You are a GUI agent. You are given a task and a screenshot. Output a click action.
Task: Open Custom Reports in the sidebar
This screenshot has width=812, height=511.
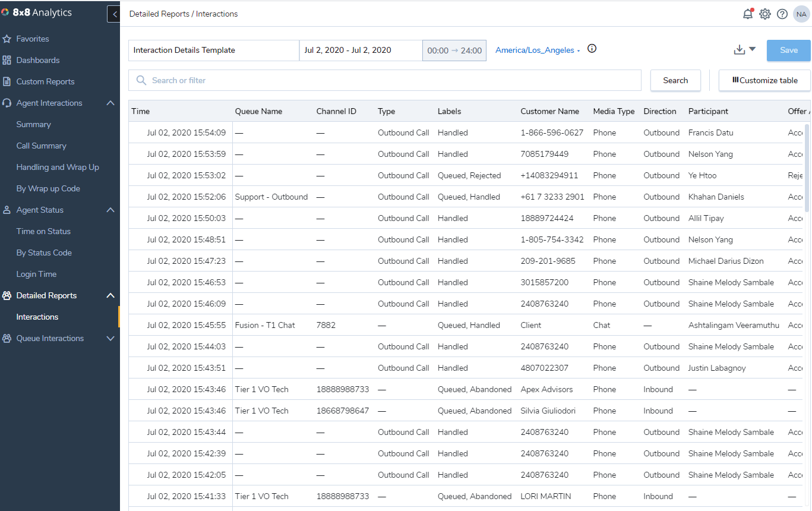click(x=45, y=81)
